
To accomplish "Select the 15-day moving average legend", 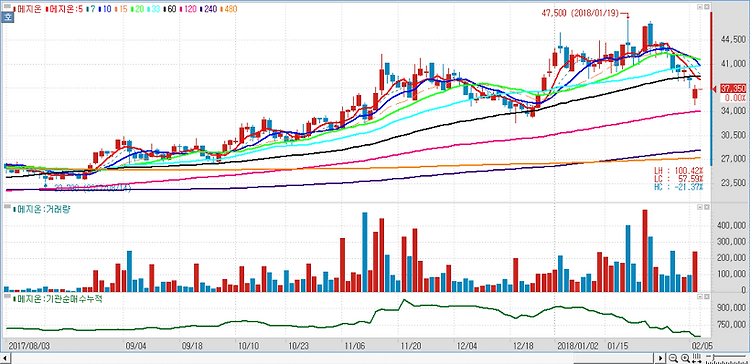I will coord(122,9).
